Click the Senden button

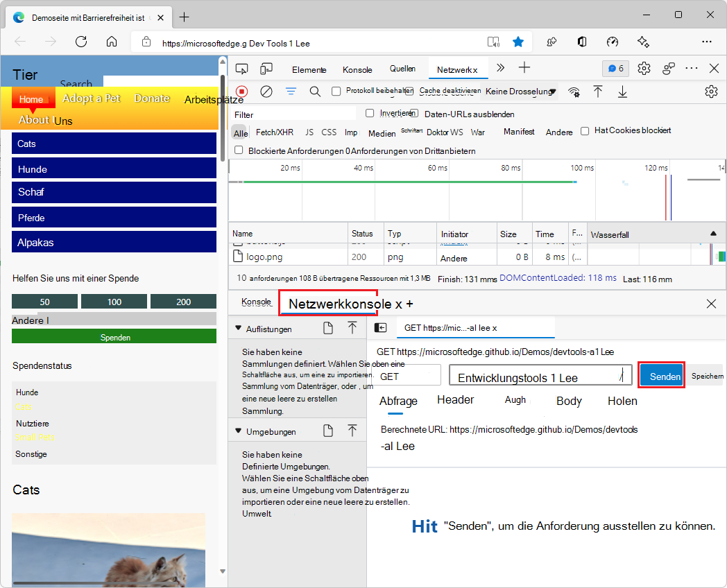[661, 375]
